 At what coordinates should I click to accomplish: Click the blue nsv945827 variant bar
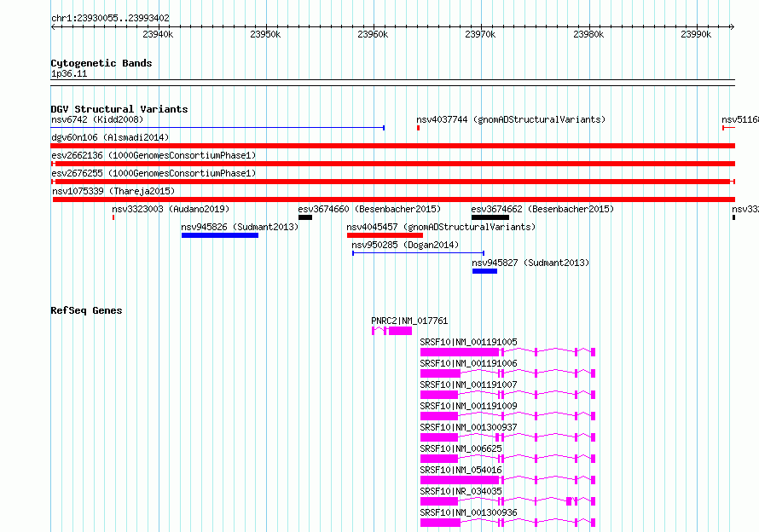pos(485,271)
